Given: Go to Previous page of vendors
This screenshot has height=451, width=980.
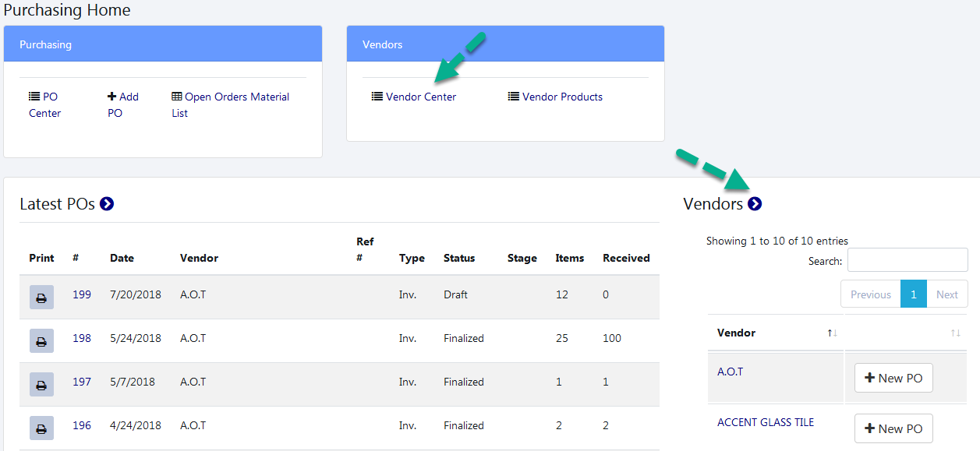Looking at the screenshot, I should click(x=870, y=294).
